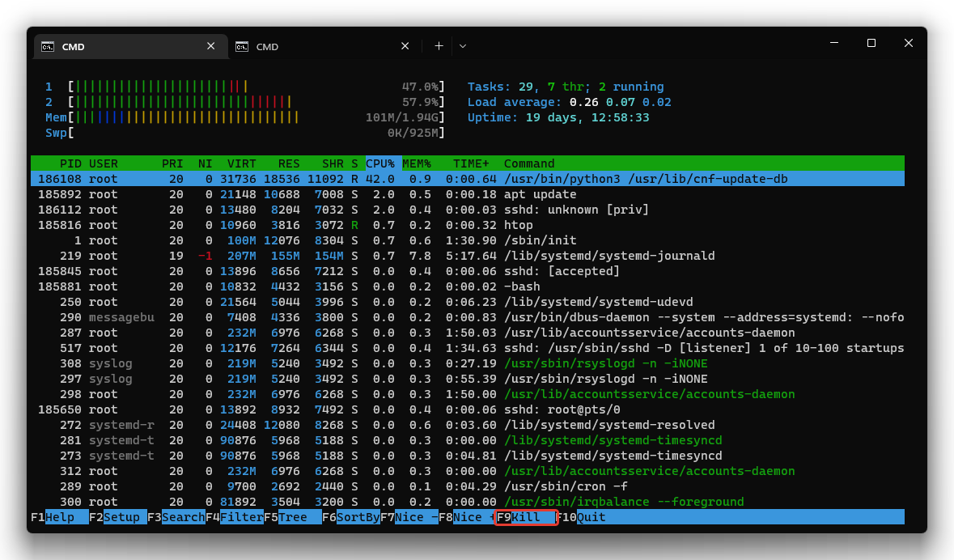This screenshot has width=954, height=560.
Task: Select accounts-daemon row with PID 312
Action: pos(467,471)
